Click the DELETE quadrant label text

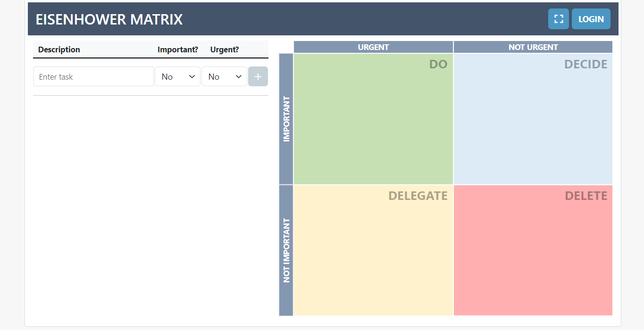pos(586,196)
